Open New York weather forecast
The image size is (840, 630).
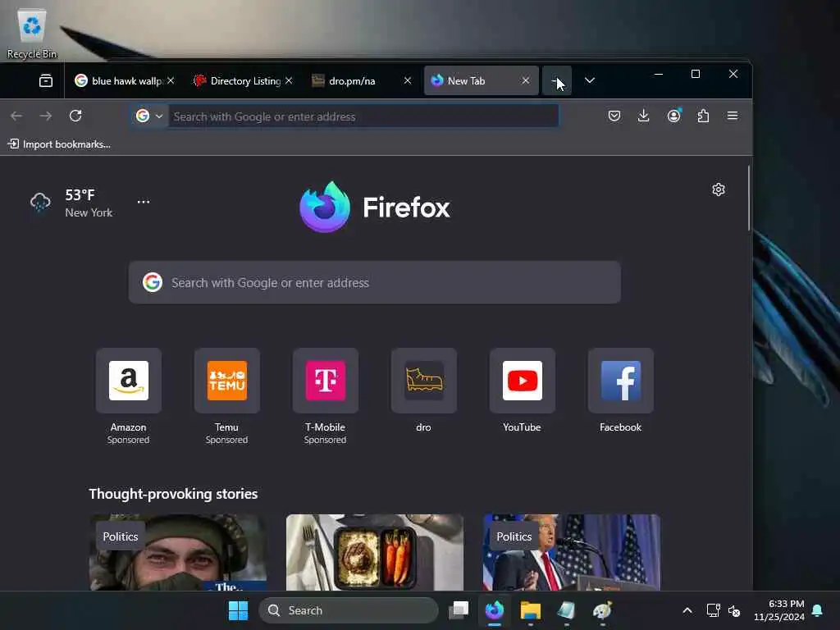pos(72,203)
